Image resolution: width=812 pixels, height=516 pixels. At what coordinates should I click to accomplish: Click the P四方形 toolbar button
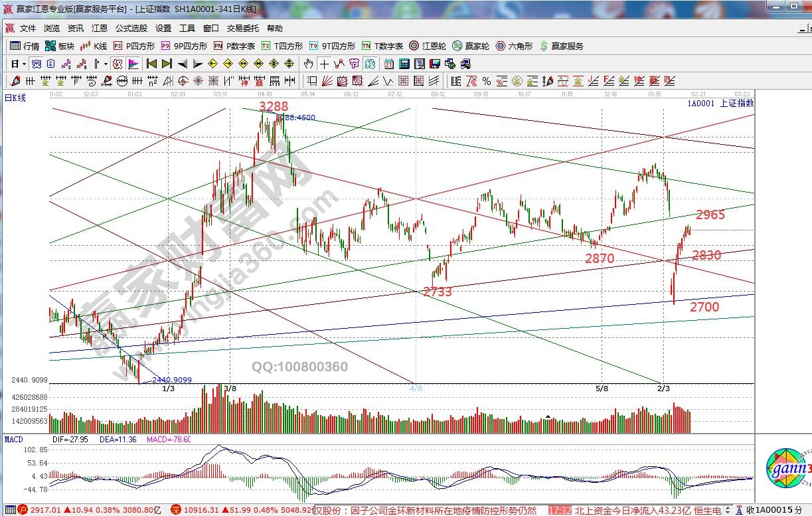tap(135, 46)
